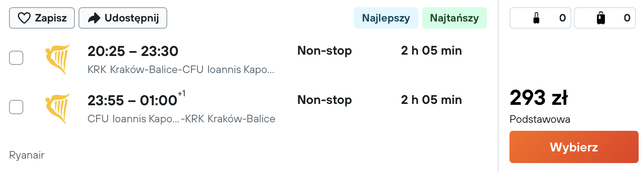Screen dimensions: 644x172
Task: Select the Najtańszy tag
Action: [x=454, y=18]
